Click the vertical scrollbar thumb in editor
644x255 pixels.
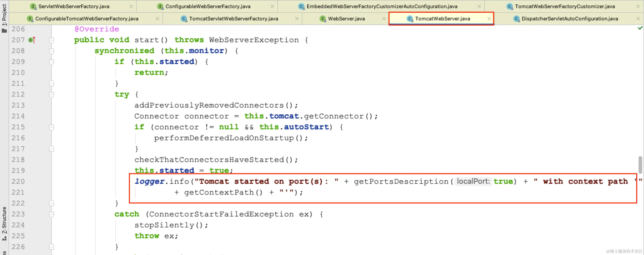tap(640, 164)
